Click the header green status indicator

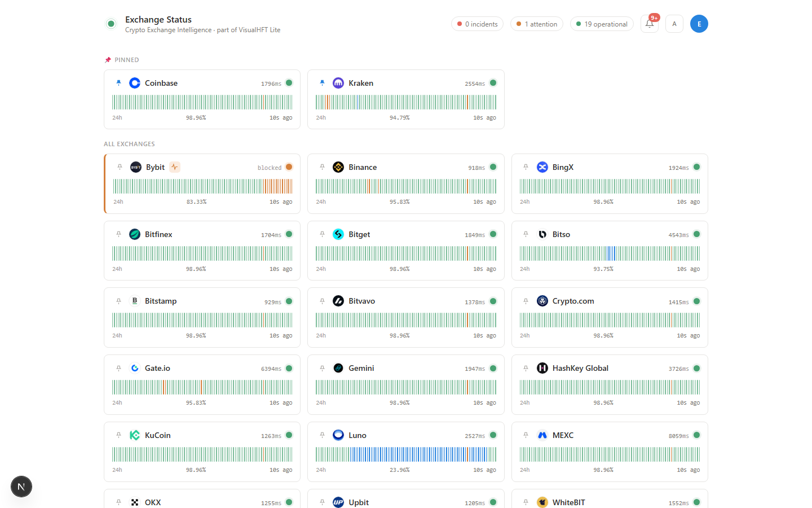coord(111,24)
